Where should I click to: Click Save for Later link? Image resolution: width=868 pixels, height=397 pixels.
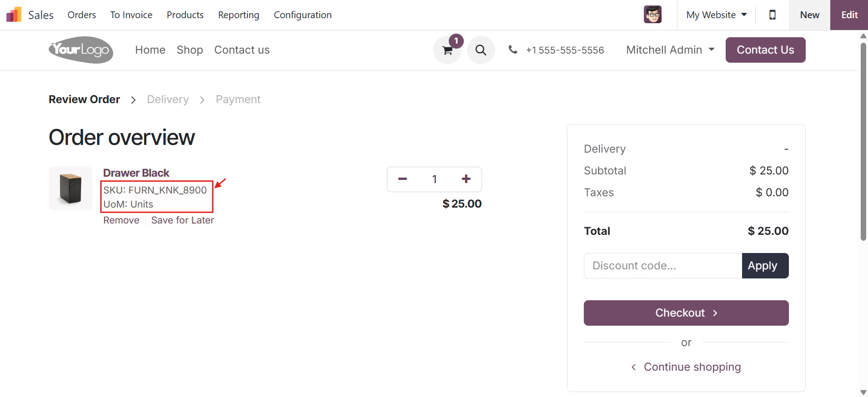[182, 220]
